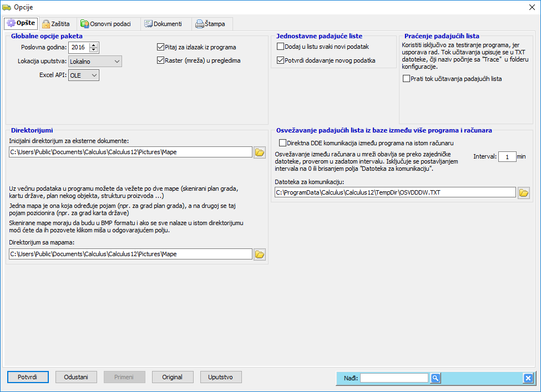This screenshot has height=392, width=541.
Task: Open the Osnovni podaci tab
Action: [x=107, y=24]
